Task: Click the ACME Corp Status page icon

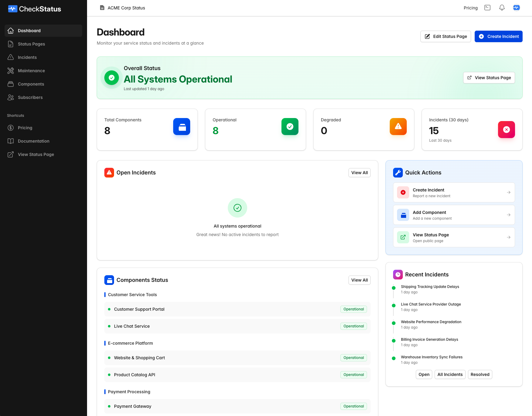Action: [x=102, y=8]
